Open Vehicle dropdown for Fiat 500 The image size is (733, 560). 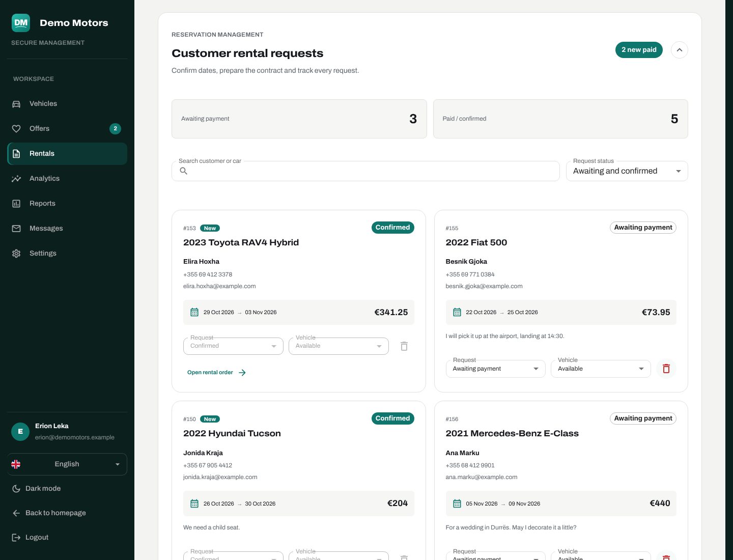[x=601, y=369]
